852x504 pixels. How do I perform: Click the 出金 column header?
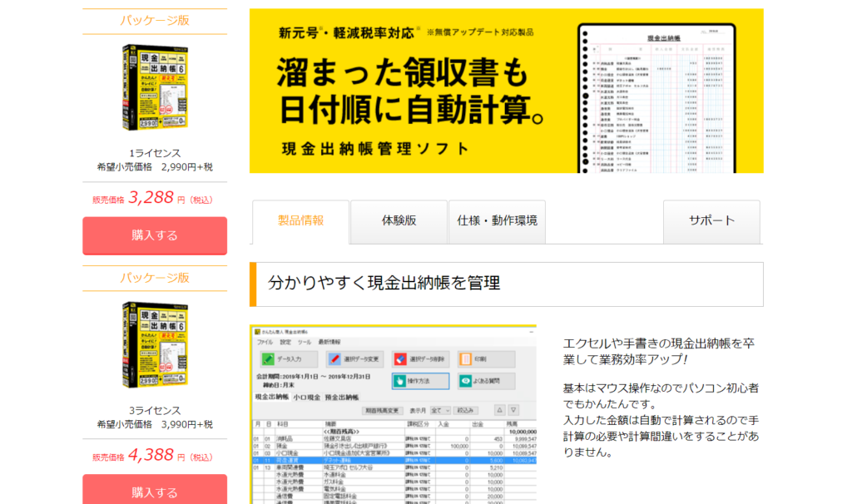[478, 424]
